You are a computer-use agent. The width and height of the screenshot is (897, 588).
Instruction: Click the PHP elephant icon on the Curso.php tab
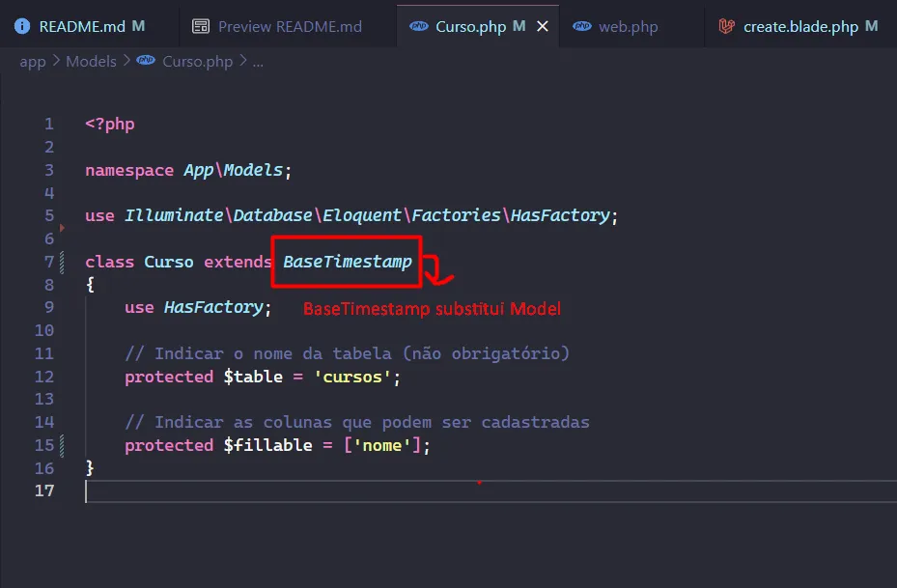[420, 26]
